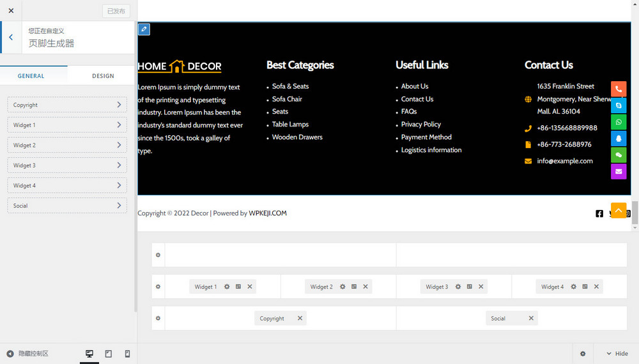Expand the Widget 3 section in sidebar
This screenshot has width=639, height=364.
coord(67,165)
